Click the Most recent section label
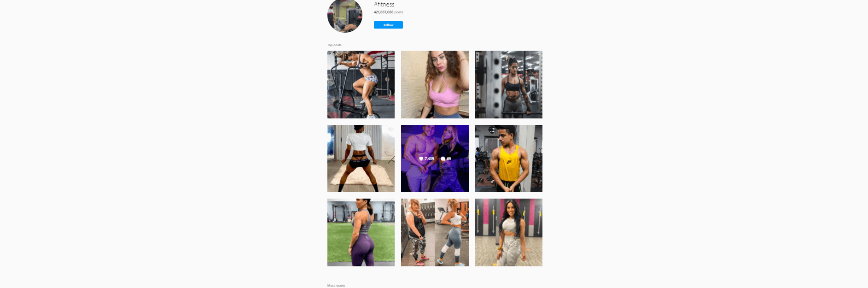Screen dimensions: 868x288 tap(336, 286)
